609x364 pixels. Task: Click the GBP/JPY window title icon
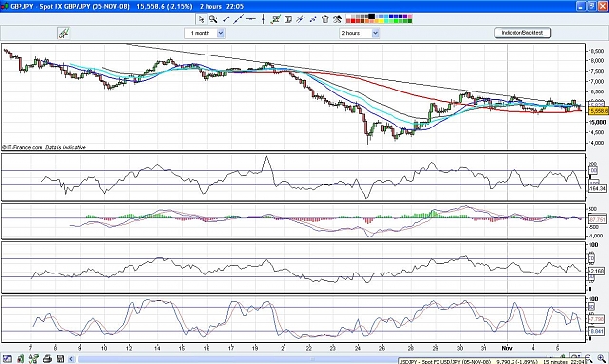[4, 6]
